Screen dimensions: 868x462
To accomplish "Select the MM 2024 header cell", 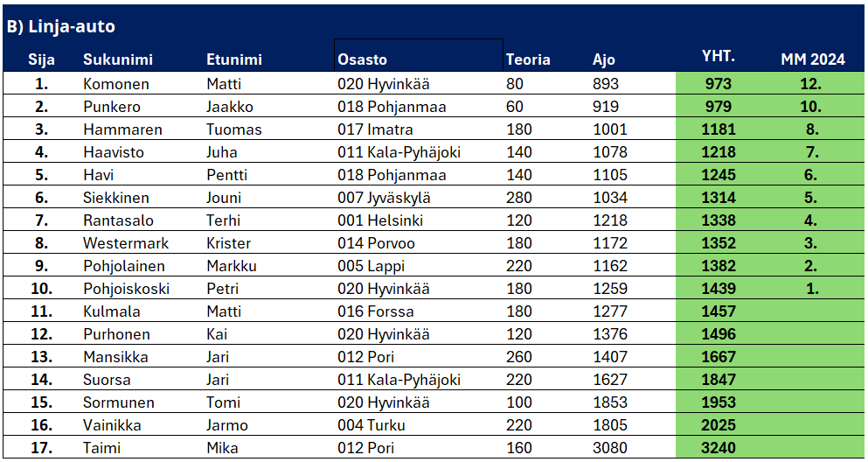I will pyautogui.click(x=812, y=59).
